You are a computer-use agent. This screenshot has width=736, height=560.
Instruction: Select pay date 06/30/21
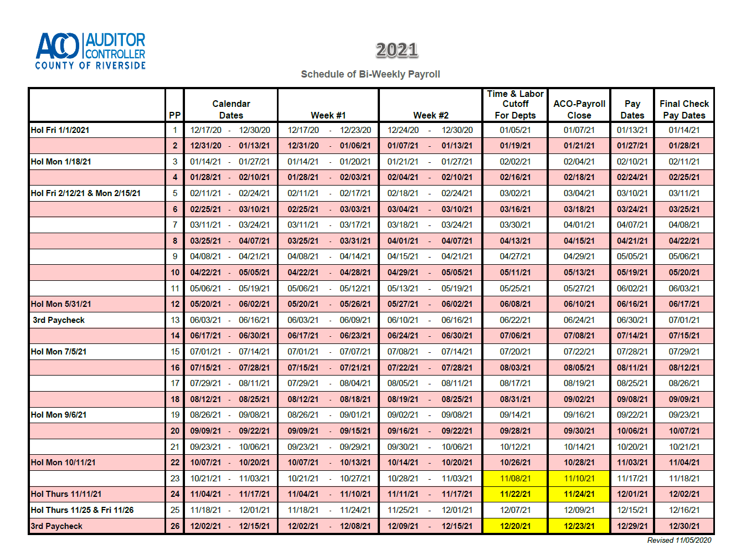[x=632, y=320]
